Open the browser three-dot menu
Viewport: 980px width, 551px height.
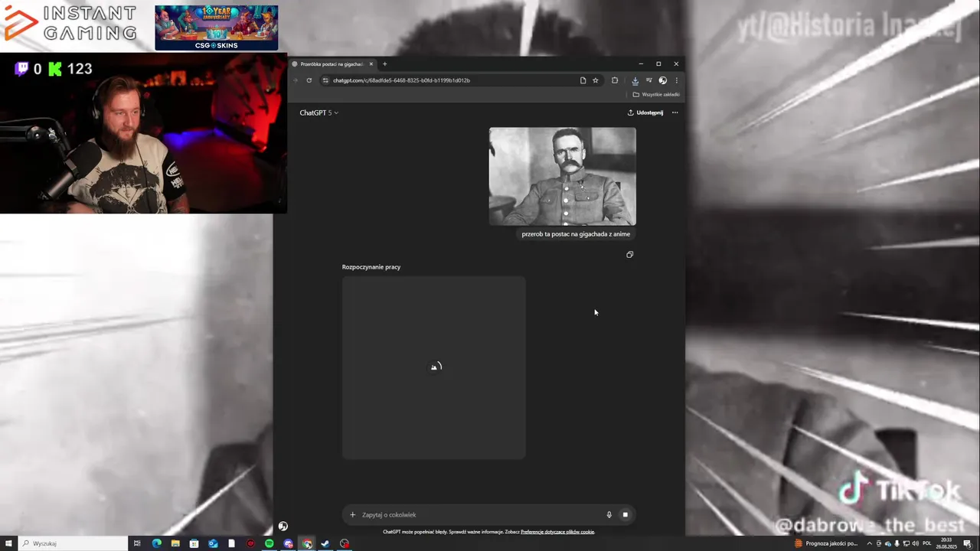(676, 80)
